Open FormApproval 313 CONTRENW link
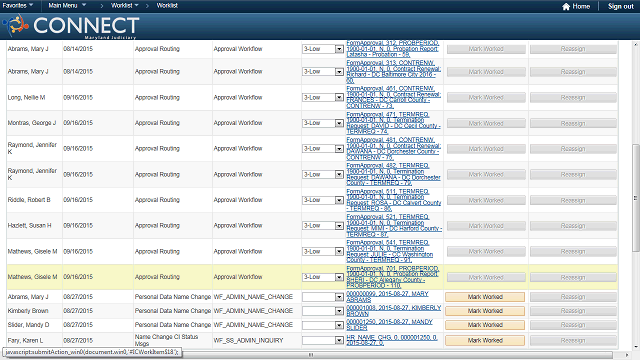The height and width of the screenshot is (360, 640). 393,71
